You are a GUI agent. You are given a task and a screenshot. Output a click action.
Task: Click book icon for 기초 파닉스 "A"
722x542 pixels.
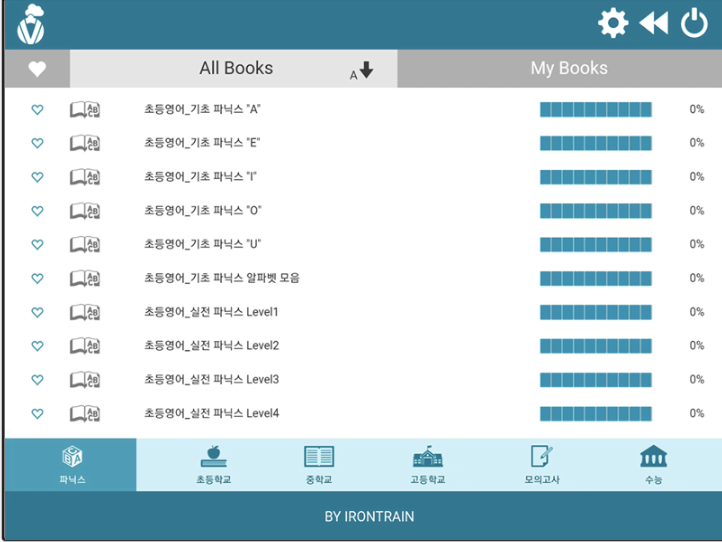[x=85, y=110]
